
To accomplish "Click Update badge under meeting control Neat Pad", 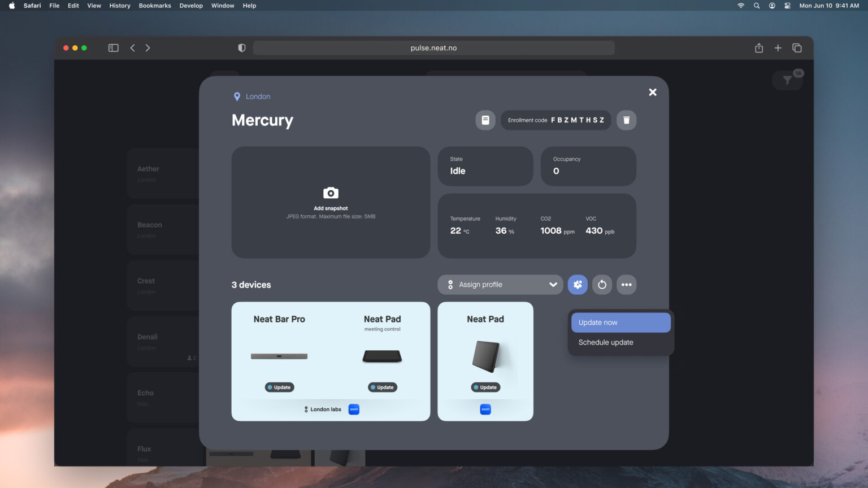I will 383,387.
